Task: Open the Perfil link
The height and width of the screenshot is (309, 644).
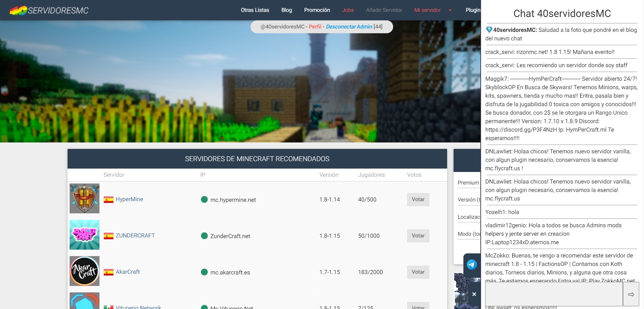Action: [315, 26]
